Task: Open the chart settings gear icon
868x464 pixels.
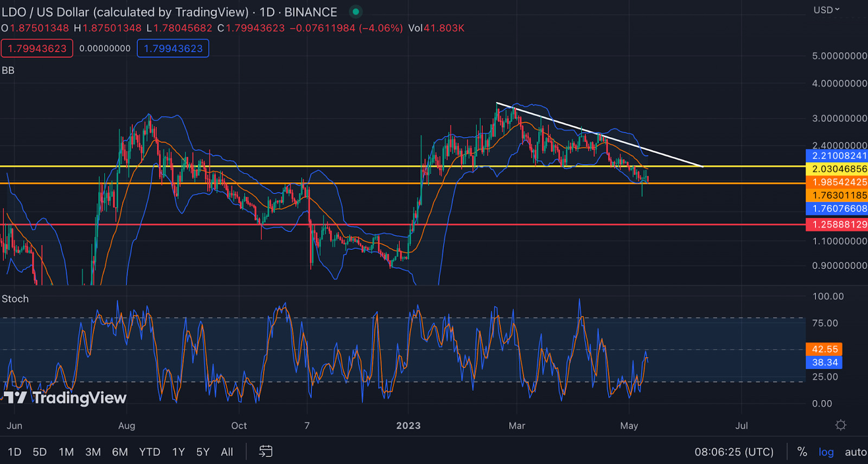Action: (841, 425)
